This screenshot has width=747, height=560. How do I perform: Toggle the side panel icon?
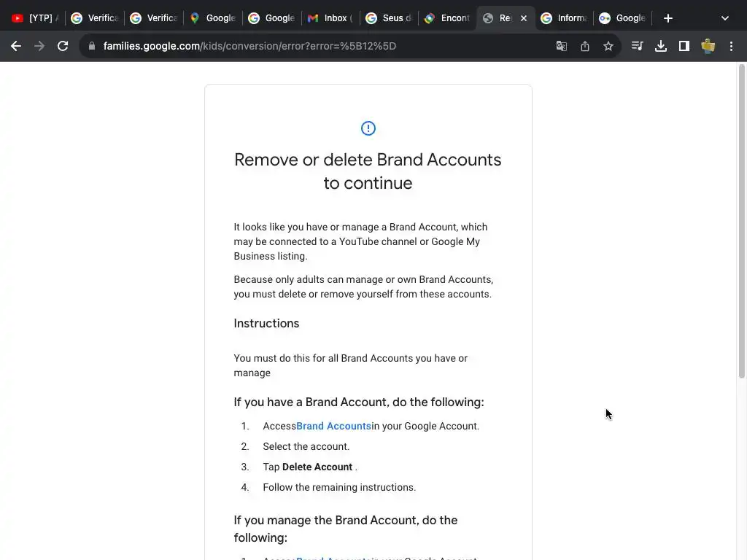(684, 46)
